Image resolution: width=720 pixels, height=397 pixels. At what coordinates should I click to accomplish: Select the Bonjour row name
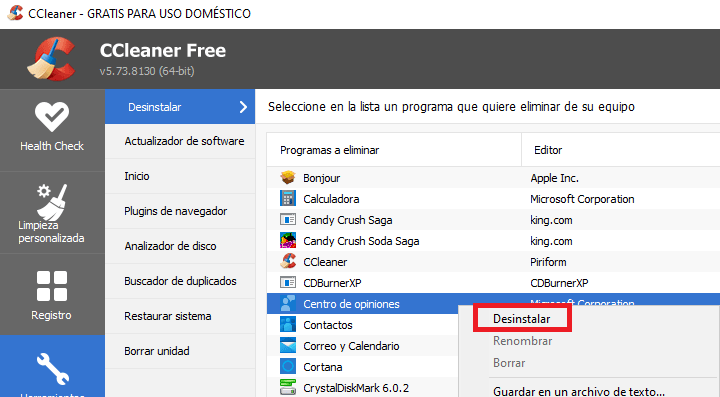coord(321,178)
